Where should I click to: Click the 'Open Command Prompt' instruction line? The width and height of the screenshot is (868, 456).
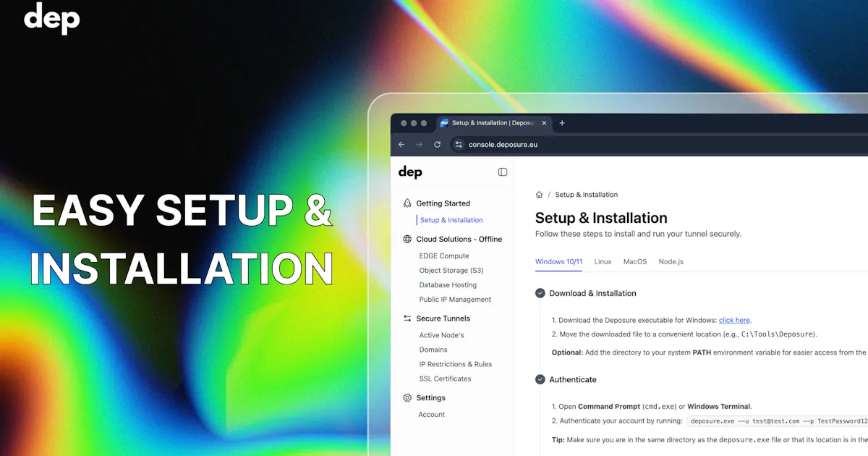click(x=652, y=407)
